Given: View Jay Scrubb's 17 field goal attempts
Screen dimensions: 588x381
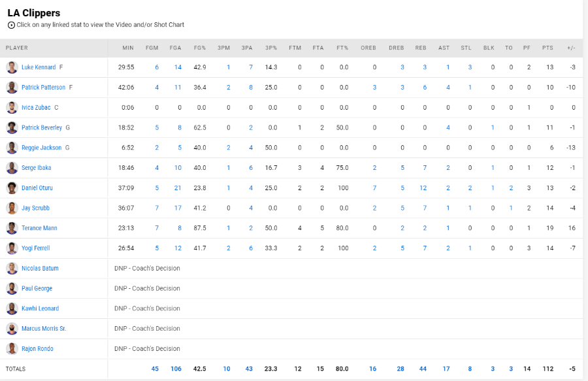Looking at the screenshot, I should pyautogui.click(x=178, y=208).
